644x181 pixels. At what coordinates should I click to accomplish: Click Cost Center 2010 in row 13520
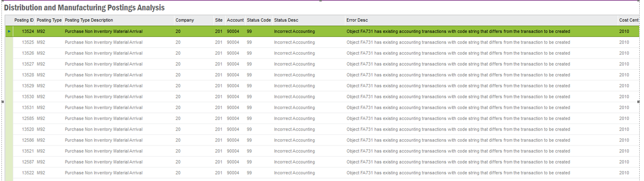tap(624, 129)
